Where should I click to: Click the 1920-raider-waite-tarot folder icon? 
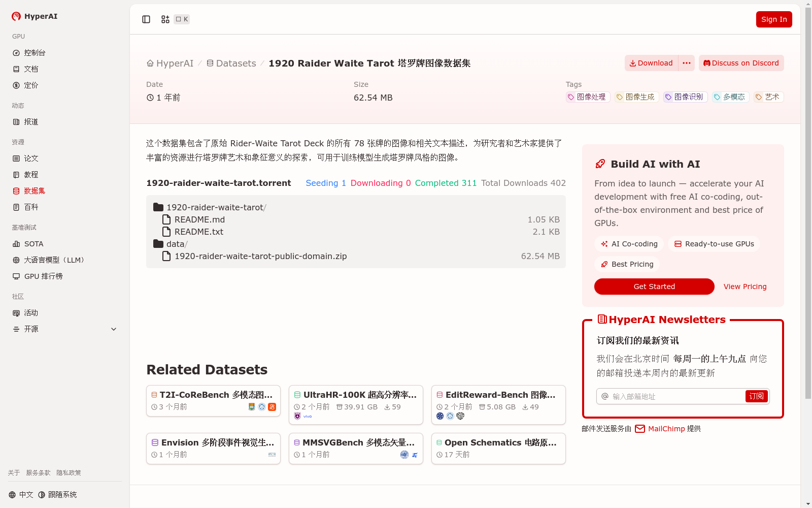(x=158, y=207)
